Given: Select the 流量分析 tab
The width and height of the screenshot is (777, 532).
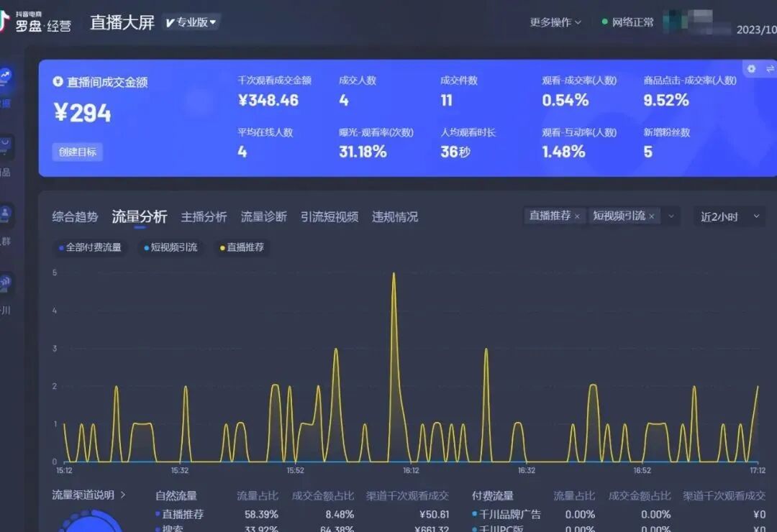Looking at the screenshot, I should click(140, 216).
